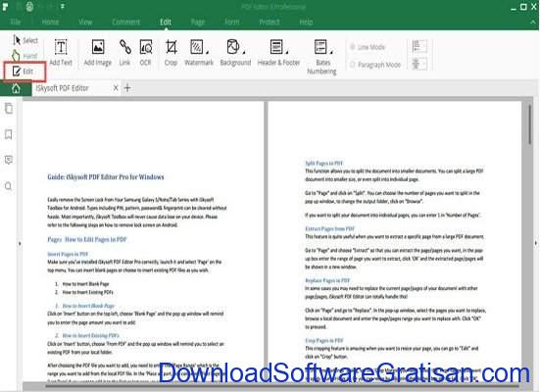Run the OCR tool
The height and width of the screenshot is (392, 540).
point(146,52)
